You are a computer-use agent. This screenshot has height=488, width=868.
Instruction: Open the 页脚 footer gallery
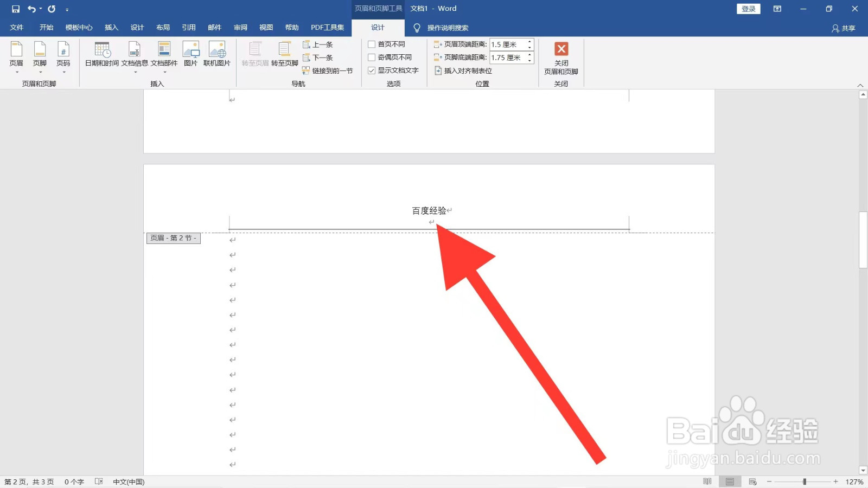tap(40, 57)
